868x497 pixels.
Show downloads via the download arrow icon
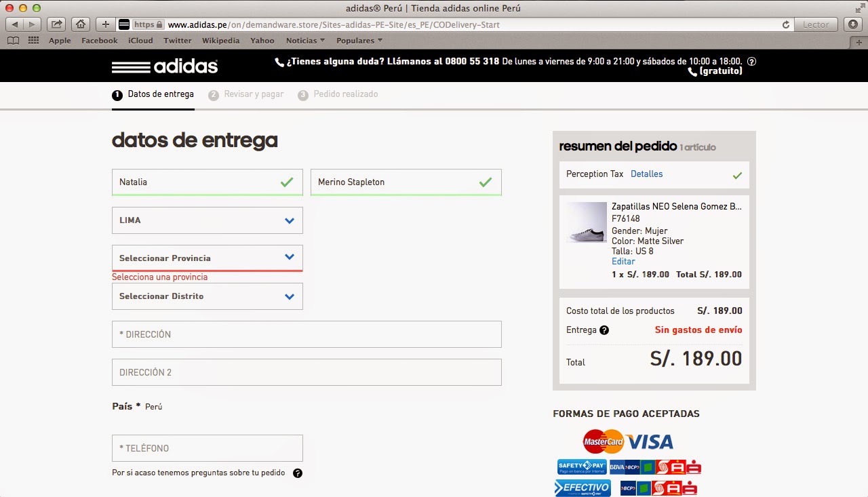coord(853,24)
